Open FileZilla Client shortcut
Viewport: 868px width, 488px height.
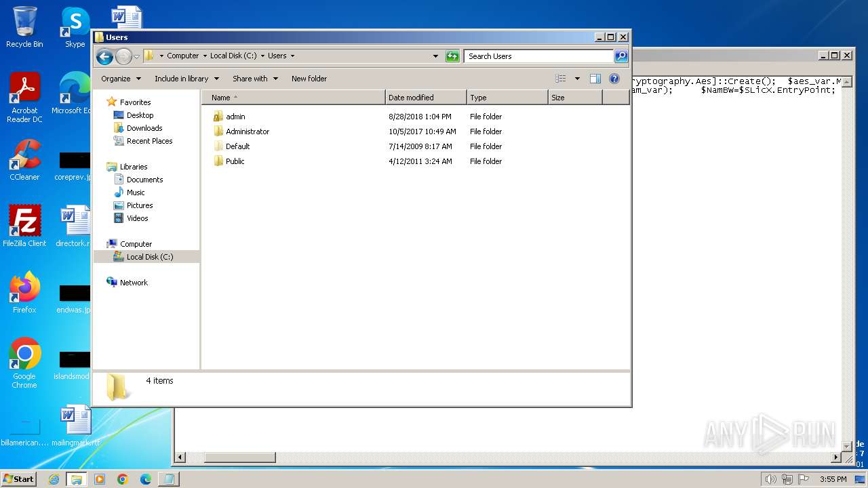point(24,226)
